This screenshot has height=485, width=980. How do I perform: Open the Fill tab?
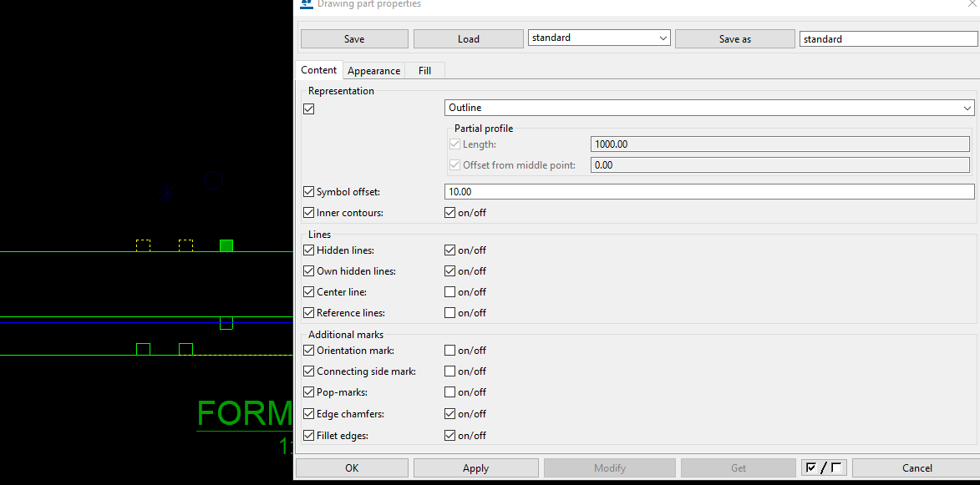424,71
